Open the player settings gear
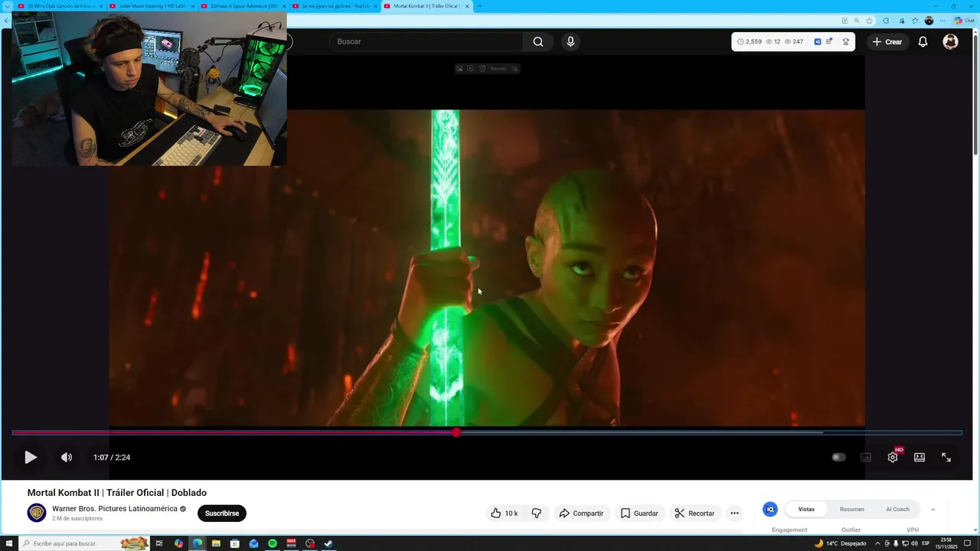This screenshot has height=551, width=980. click(x=893, y=457)
